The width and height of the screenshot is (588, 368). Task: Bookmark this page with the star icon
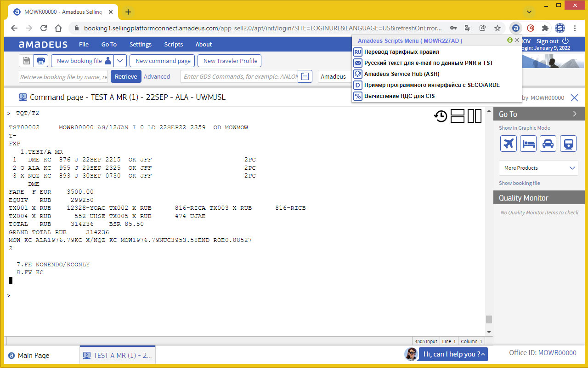(x=498, y=28)
